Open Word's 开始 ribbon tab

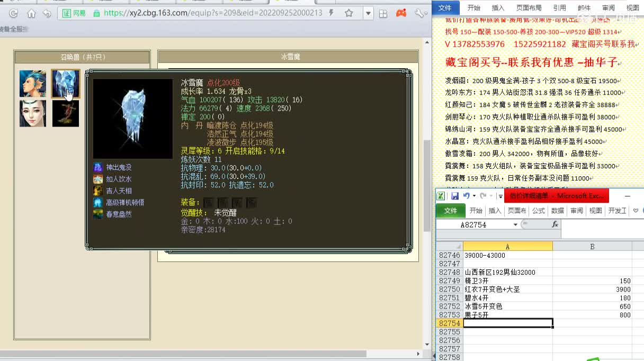coord(473,8)
